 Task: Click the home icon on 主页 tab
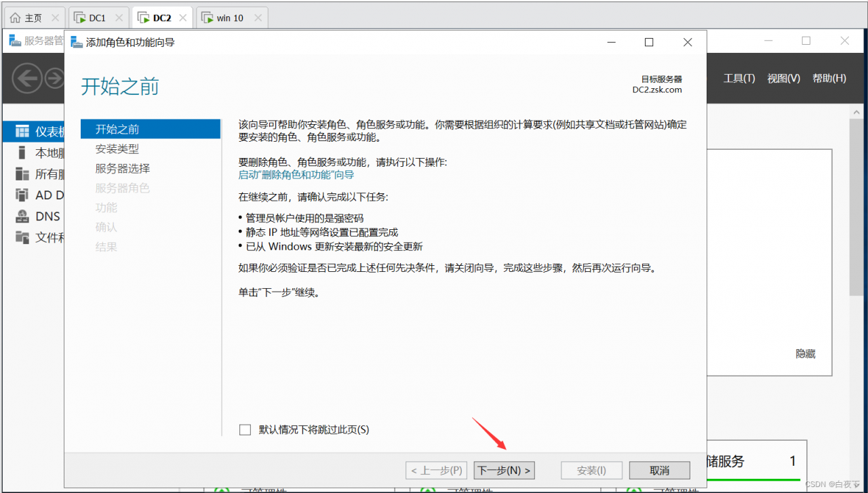[15, 18]
